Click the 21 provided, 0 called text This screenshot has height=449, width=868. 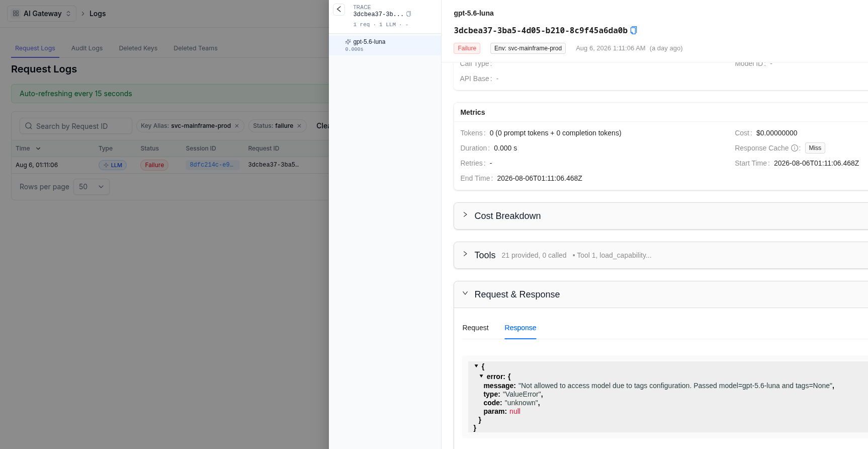pos(534,255)
